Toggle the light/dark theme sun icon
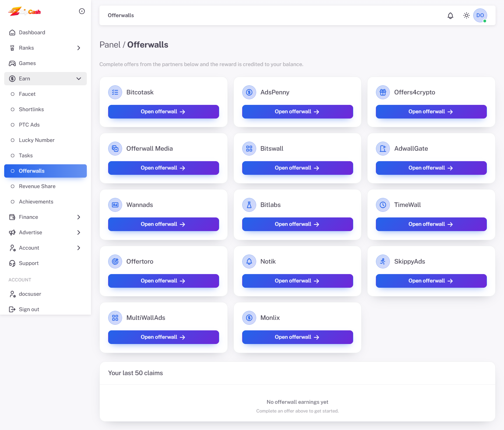The height and width of the screenshot is (430, 504). [x=467, y=15]
